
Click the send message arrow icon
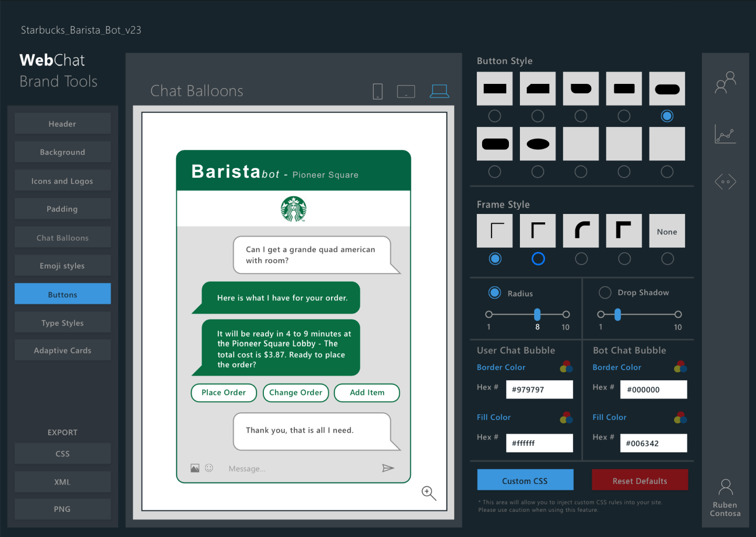388,468
